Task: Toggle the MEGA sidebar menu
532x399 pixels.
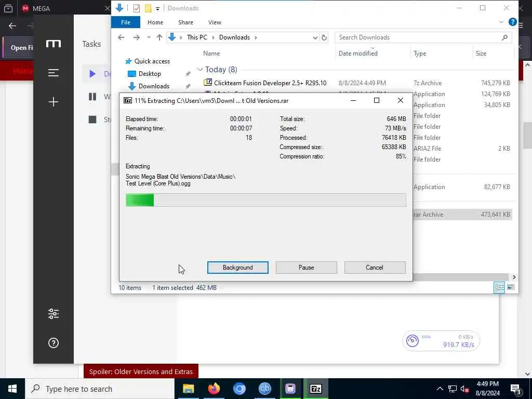Action: click(54, 73)
